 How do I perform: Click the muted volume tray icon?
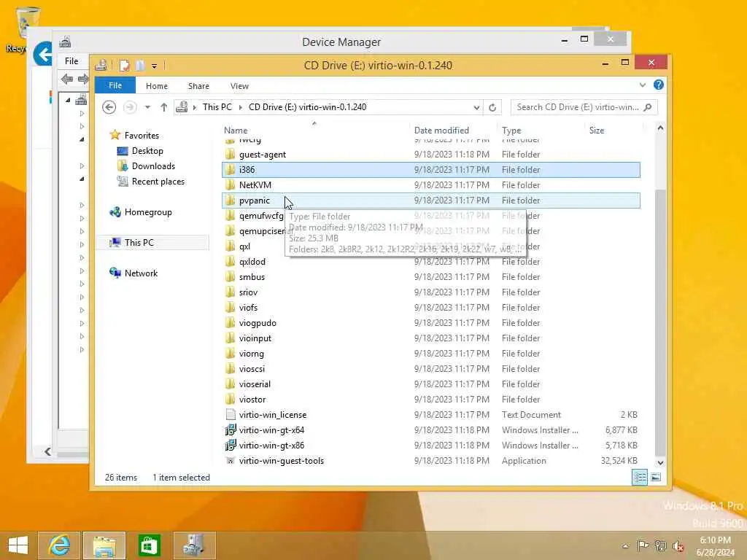click(678, 546)
